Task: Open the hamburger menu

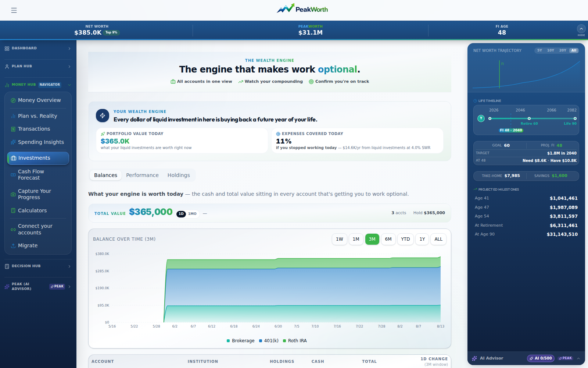Action: (14, 10)
